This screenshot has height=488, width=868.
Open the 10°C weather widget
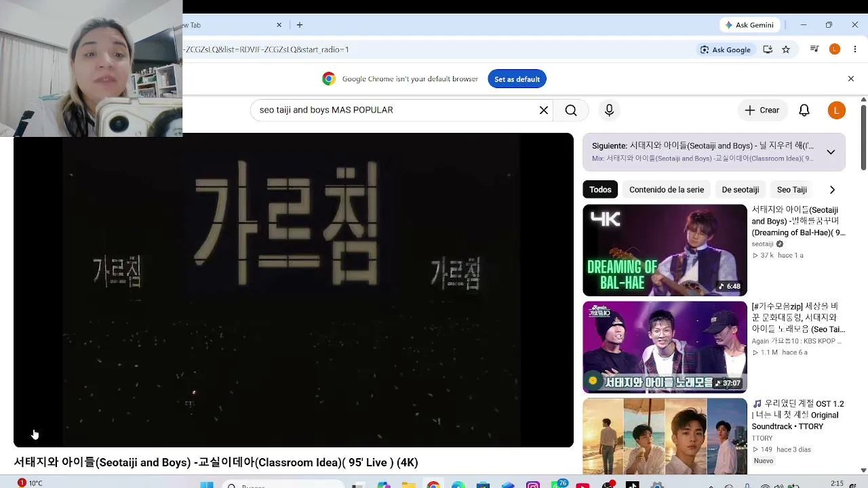click(x=31, y=483)
